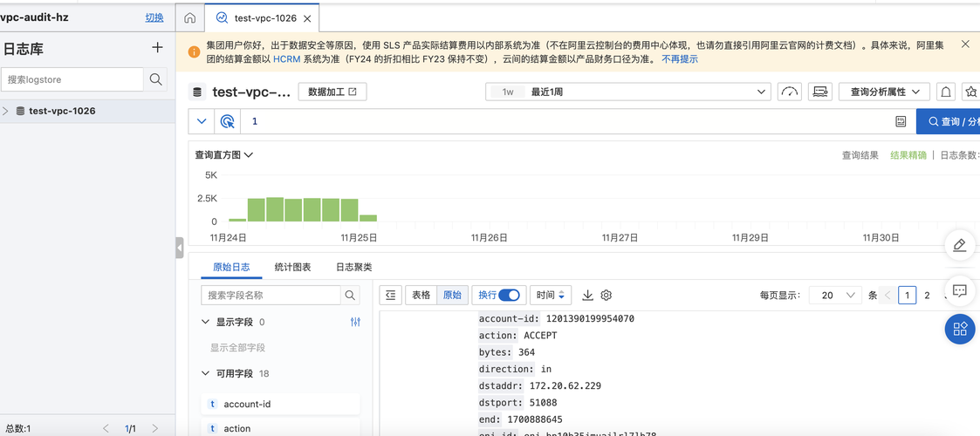Open display field filter settings icon
The height and width of the screenshot is (436, 980).
(x=356, y=323)
